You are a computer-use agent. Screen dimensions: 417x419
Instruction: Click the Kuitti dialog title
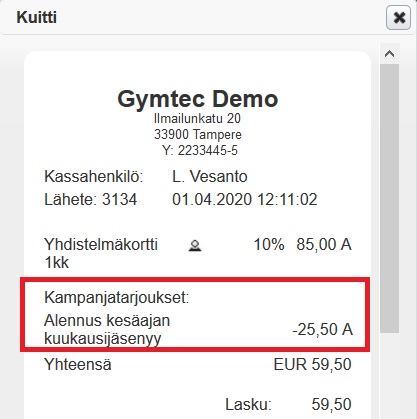[x=37, y=17]
